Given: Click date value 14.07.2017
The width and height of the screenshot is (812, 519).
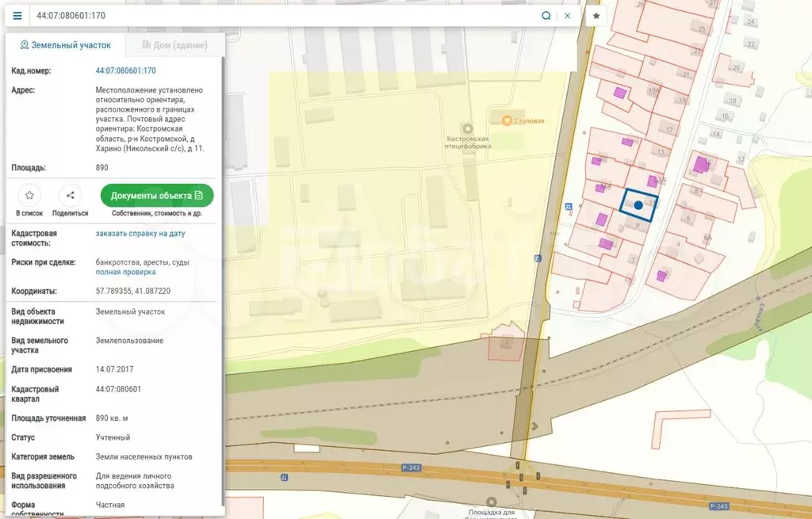Looking at the screenshot, I should click(114, 369).
